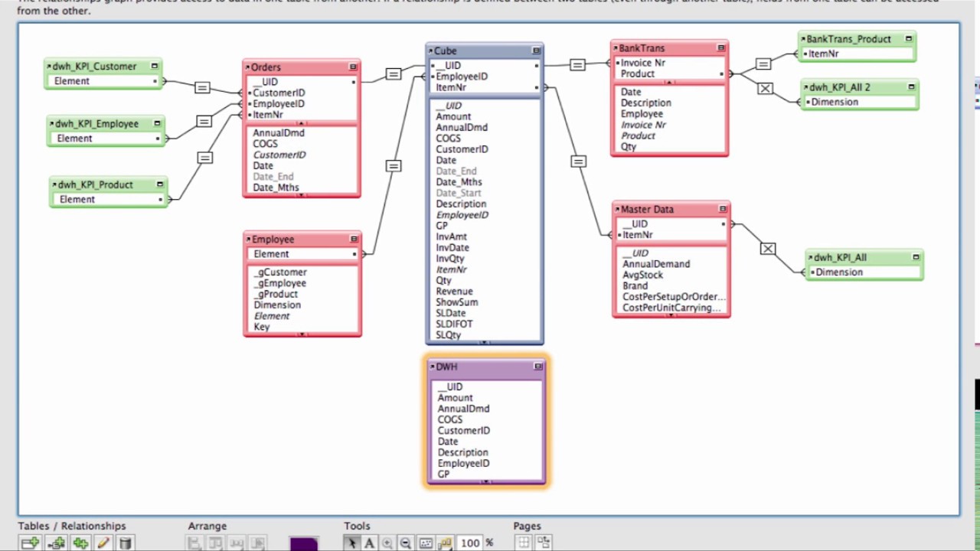Click the Date_Mths field in Orders
980x551 pixels.
(x=276, y=187)
